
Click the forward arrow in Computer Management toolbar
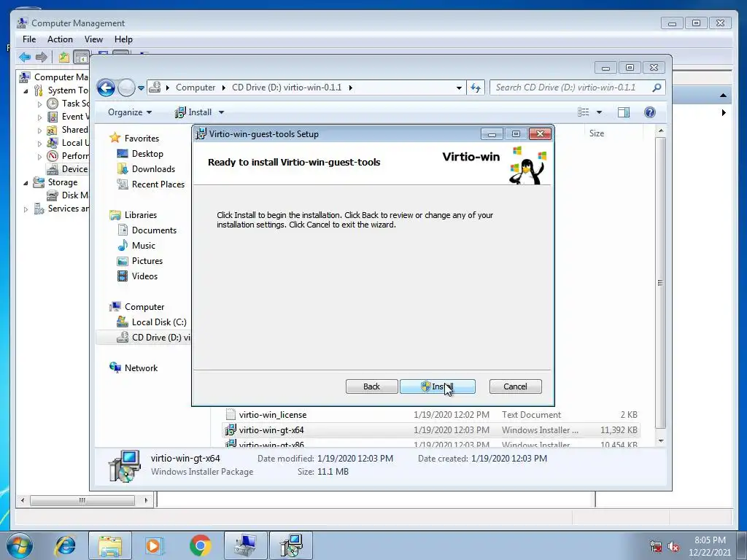pyautogui.click(x=42, y=58)
